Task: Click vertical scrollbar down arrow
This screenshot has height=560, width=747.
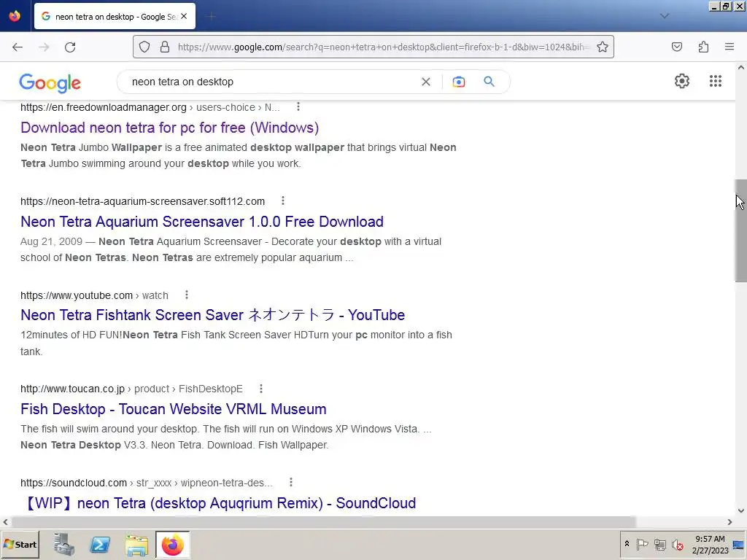Action: click(741, 510)
